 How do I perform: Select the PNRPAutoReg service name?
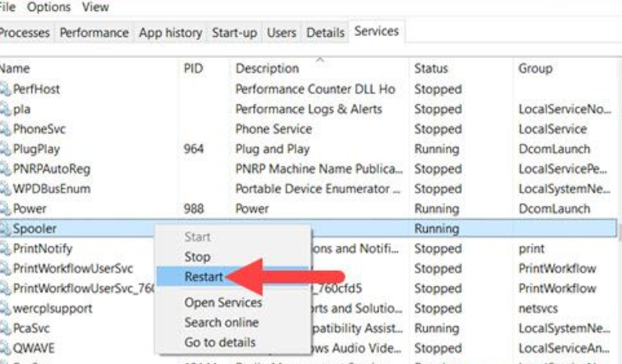[52, 169]
